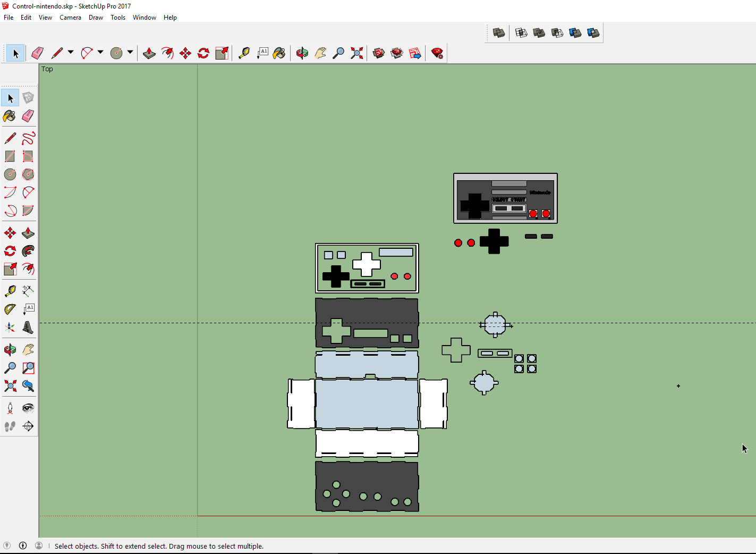Select Push/Pull in the horizontal toolbar

pos(149,53)
